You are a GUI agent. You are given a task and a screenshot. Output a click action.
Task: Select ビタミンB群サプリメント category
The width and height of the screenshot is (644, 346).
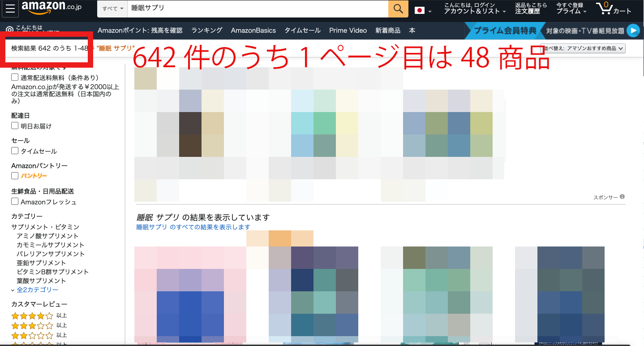pos(53,272)
